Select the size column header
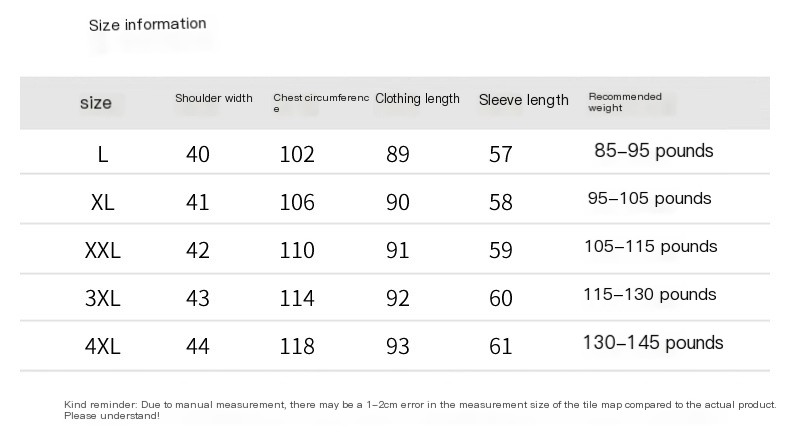 tap(96, 103)
